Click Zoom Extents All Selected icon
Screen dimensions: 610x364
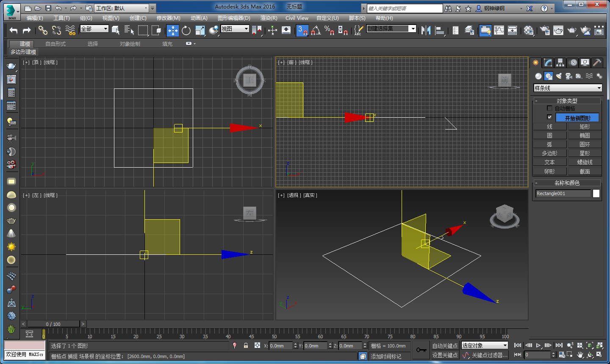[599, 345]
